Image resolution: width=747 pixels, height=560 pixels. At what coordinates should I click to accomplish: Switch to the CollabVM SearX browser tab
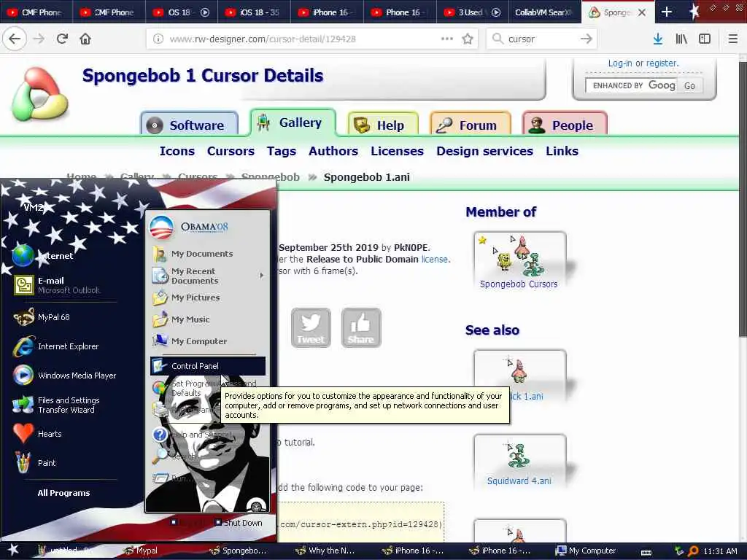pos(544,12)
